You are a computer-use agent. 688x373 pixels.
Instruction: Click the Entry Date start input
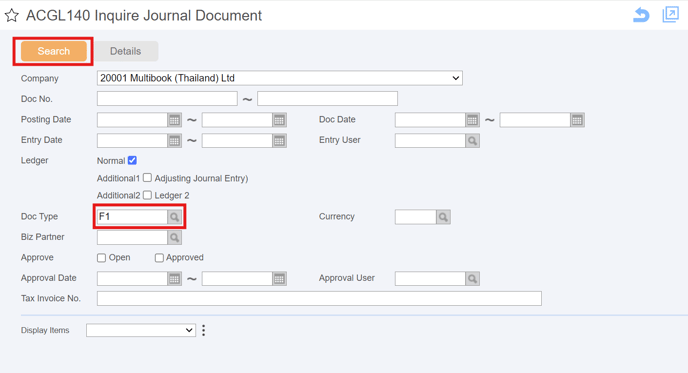[x=133, y=140]
